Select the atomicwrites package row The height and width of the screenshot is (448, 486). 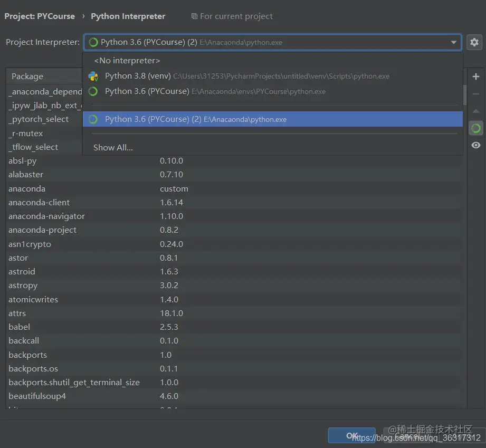[235, 299]
